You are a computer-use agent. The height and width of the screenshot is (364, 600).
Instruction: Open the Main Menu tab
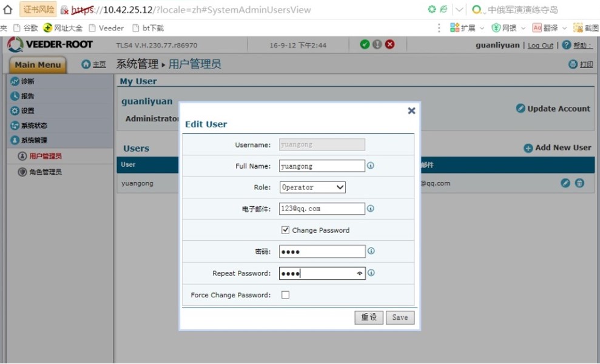(38, 65)
